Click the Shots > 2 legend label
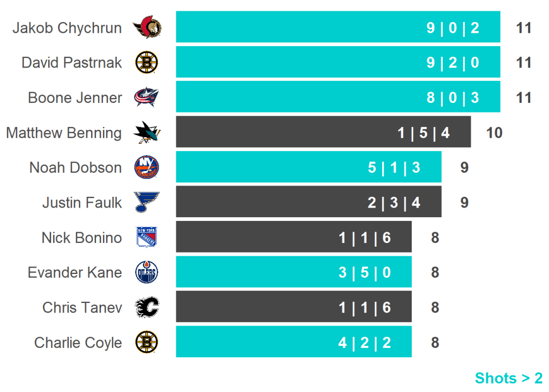This screenshot has width=549, height=392. pyautogui.click(x=508, y=378)
